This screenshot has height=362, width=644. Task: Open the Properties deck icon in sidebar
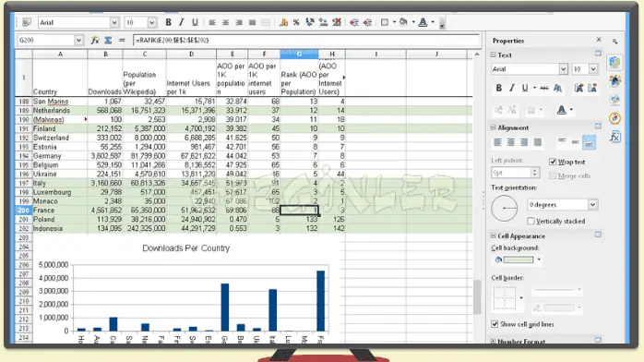[x=614, y=62]
